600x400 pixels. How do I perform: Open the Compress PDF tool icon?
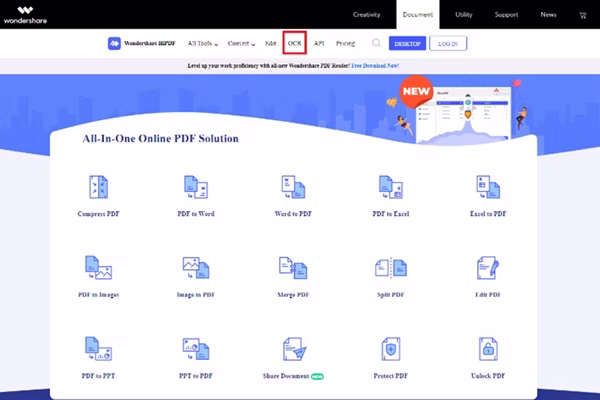point(98,187)
